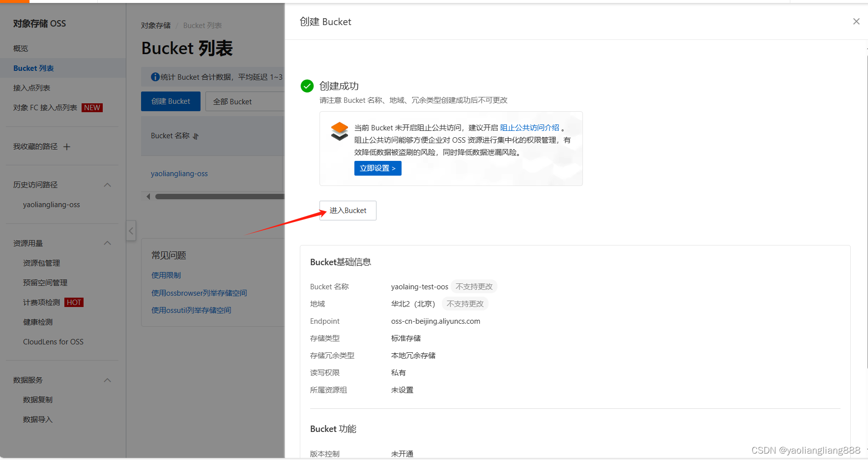Open 接入点列表 in the sidebar
868x460 pixels.
(31, 88)
